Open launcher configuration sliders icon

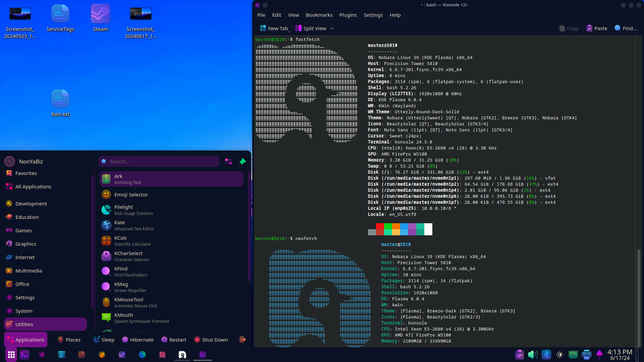pos(228,161)
